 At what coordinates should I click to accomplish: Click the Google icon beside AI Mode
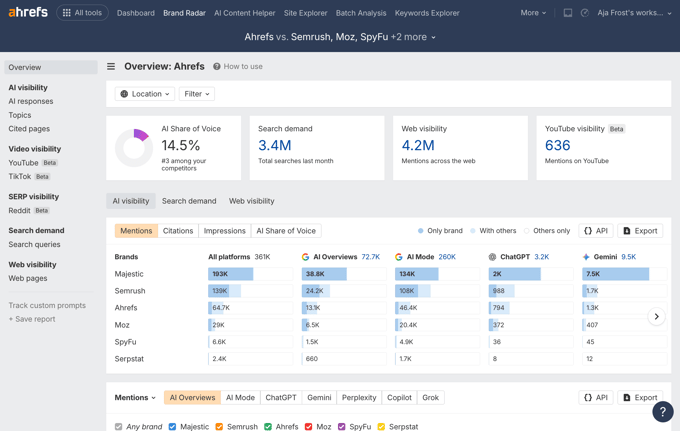(399, 257)
